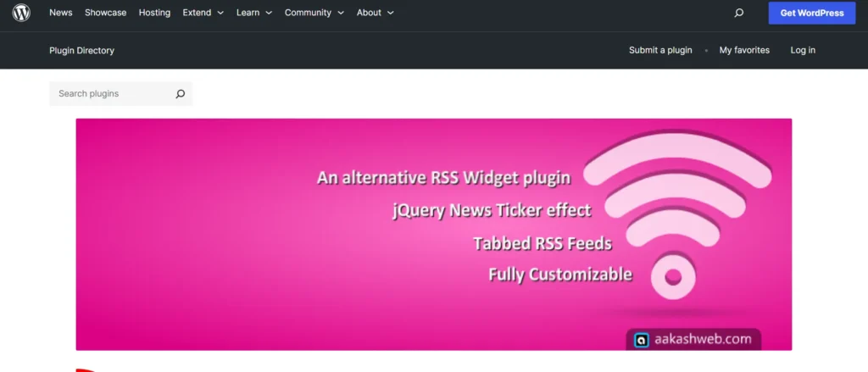Screen dimensions: 868x372
Task: Click the large RSS signal graphic
Action: [x=678, y=216]
